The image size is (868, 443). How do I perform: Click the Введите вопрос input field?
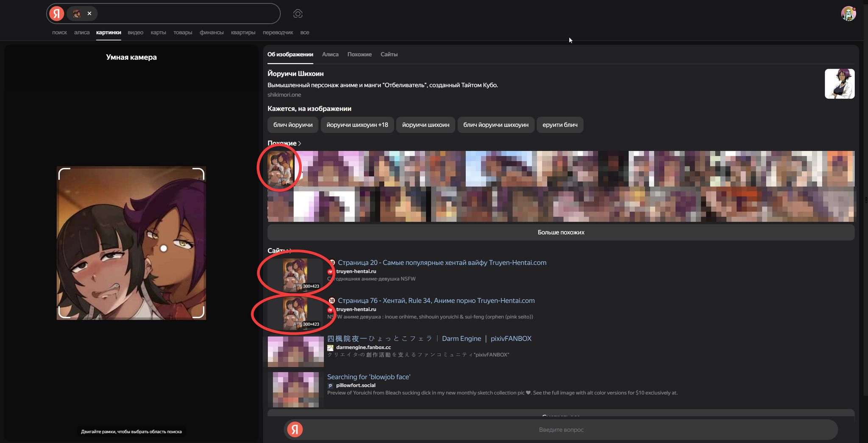(561, 429)
